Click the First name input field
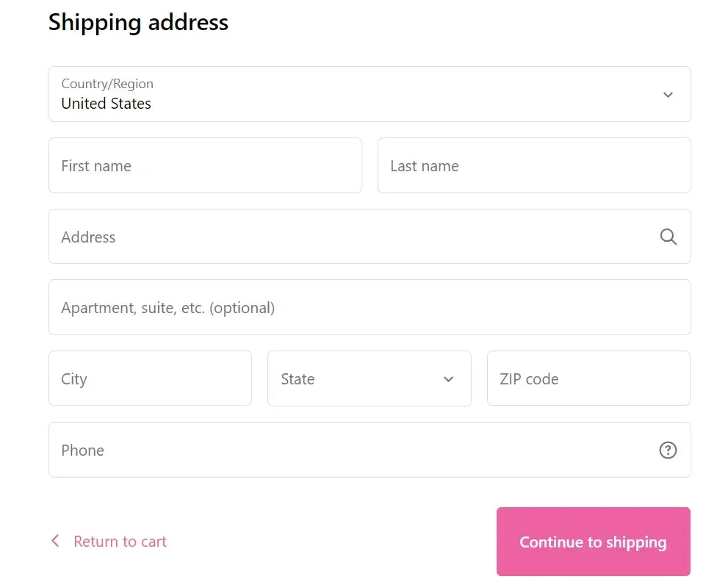 point(205,165)
